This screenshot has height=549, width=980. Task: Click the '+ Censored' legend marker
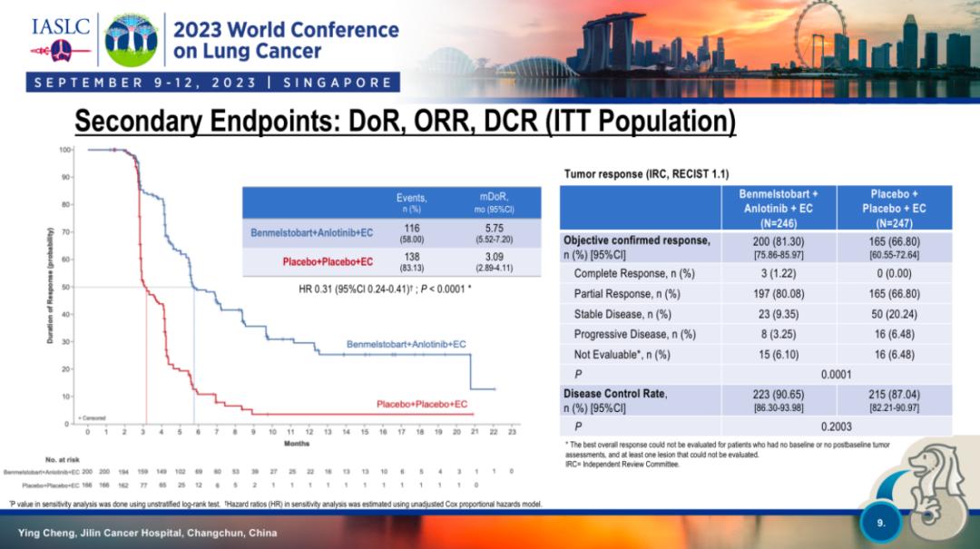point(92,417)
